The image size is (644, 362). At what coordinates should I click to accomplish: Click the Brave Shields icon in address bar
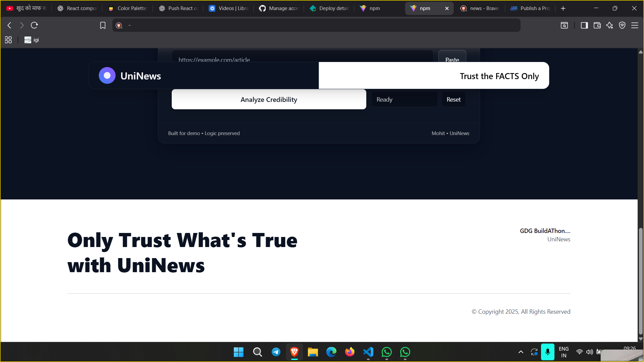click(119, 25)
